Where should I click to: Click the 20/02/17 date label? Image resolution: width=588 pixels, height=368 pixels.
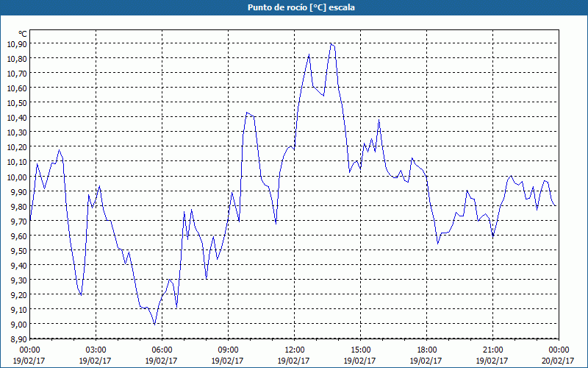pos(558,361)
